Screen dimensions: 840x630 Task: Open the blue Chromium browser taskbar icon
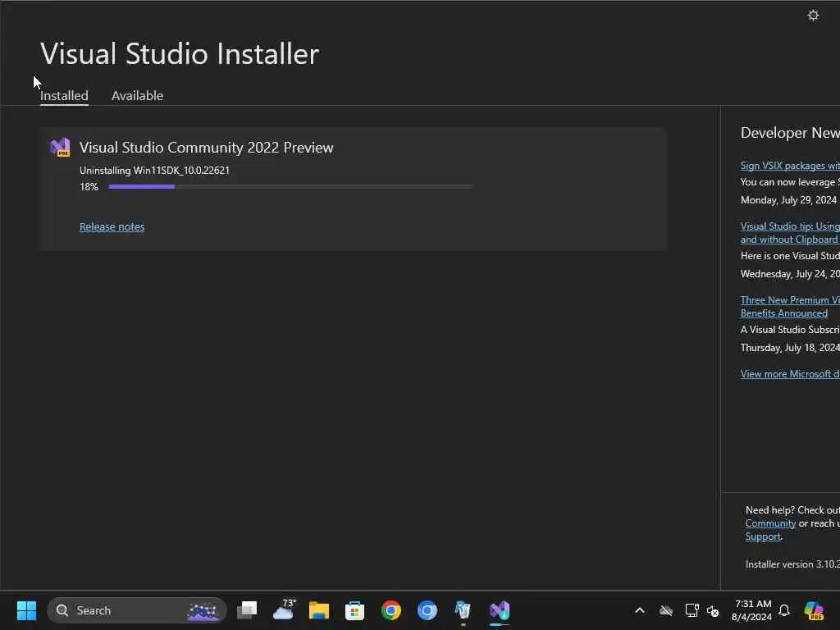click(427, 610)
